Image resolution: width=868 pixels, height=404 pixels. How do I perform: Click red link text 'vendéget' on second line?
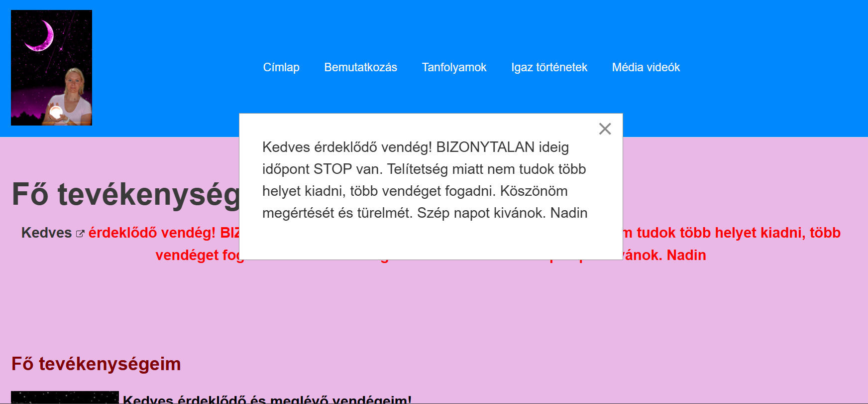pyautogui.click(x=187, y=255)
